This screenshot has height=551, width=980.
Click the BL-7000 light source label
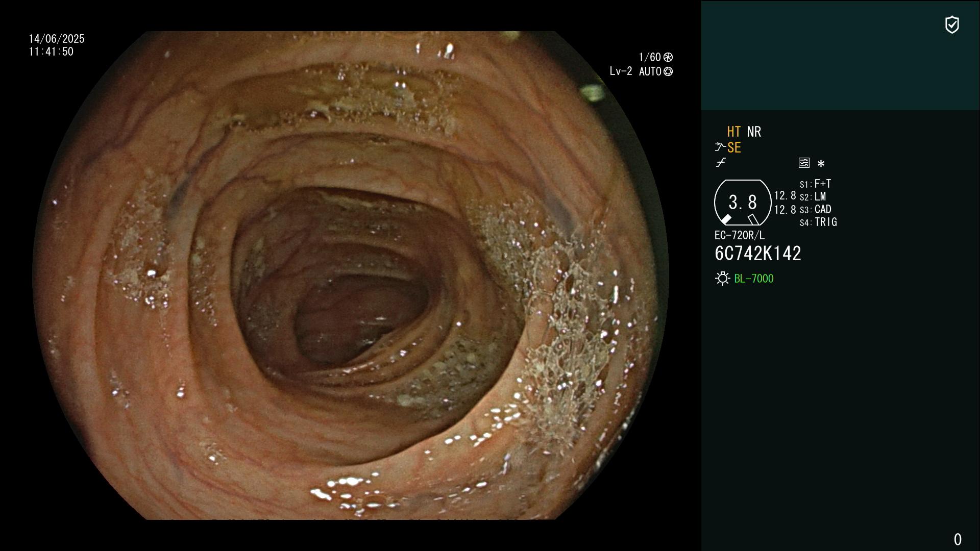tap(754, 279)
